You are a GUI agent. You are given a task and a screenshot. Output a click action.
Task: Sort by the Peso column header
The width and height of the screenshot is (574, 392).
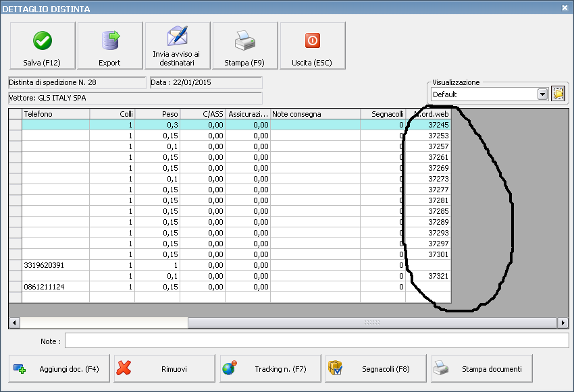(x=157, y=114)
